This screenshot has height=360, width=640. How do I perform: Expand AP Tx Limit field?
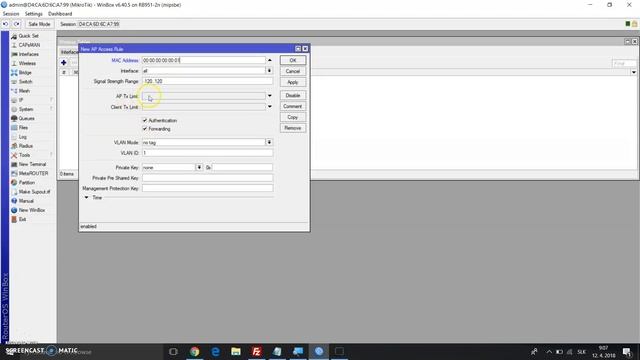pyautogui.click(x=269, y=96)
